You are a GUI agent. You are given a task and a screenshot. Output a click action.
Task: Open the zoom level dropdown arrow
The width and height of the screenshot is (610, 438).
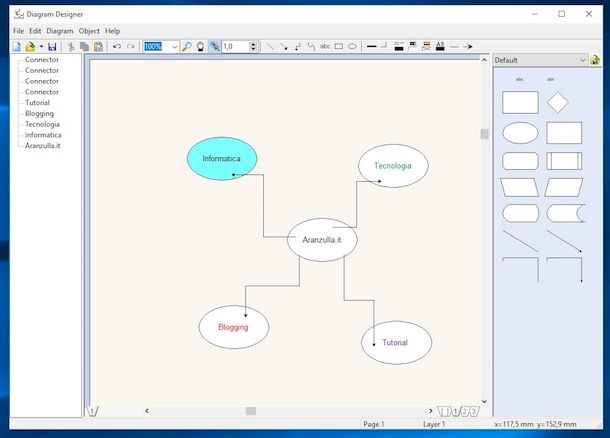175,47
